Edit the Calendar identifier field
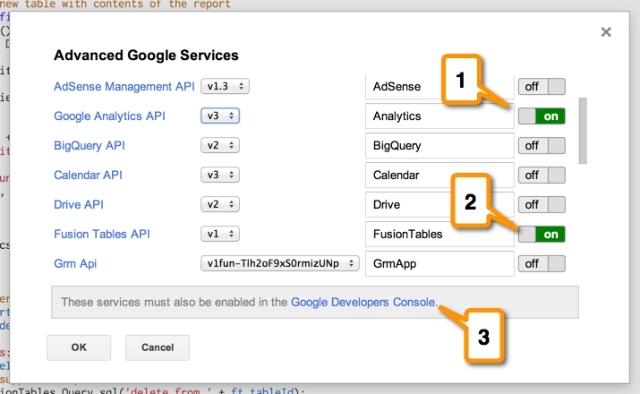This screenshot has width=640, height=394. (440, 175)
